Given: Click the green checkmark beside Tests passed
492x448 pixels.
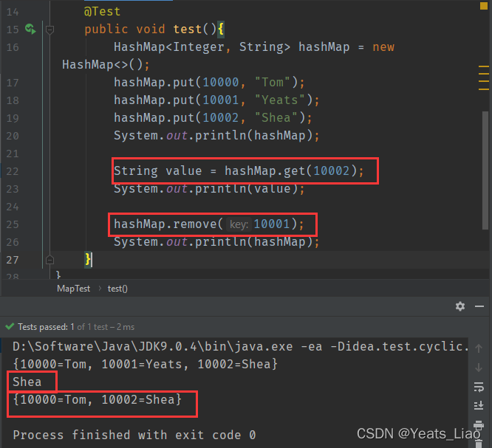Looking at the screenshot, I should [10, 326].
